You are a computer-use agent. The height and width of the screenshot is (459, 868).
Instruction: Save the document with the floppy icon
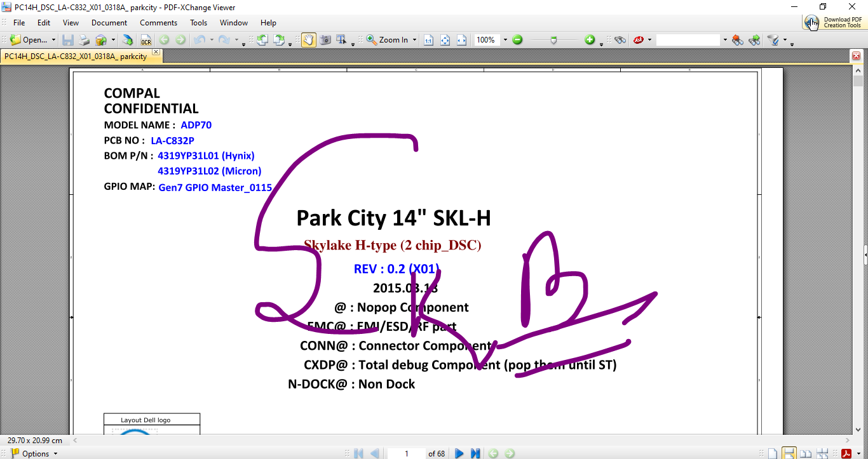68,40
